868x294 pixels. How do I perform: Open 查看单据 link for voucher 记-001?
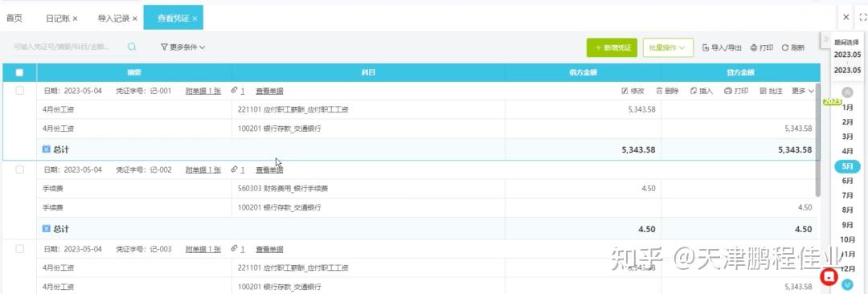click(x=269, y=91)
